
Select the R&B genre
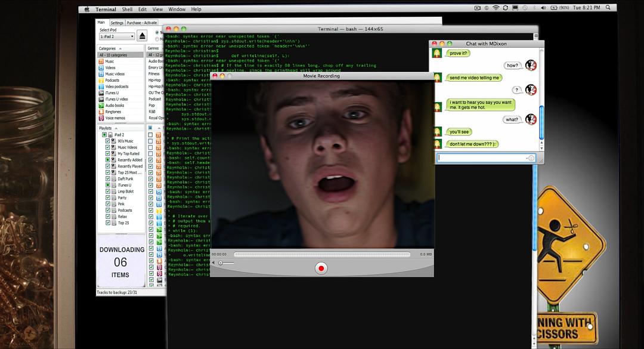pyautogui.click(x=153, y=112)
